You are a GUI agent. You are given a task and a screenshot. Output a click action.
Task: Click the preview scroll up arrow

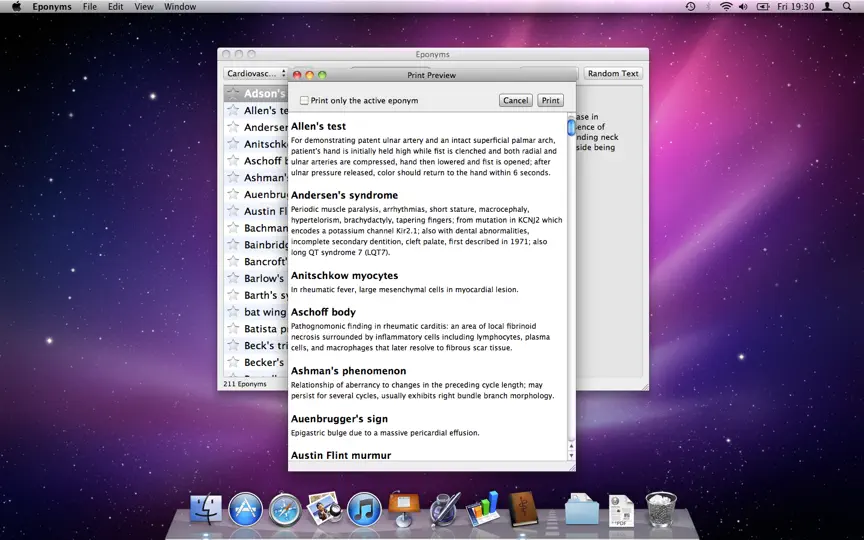click(x=571, y=446)
